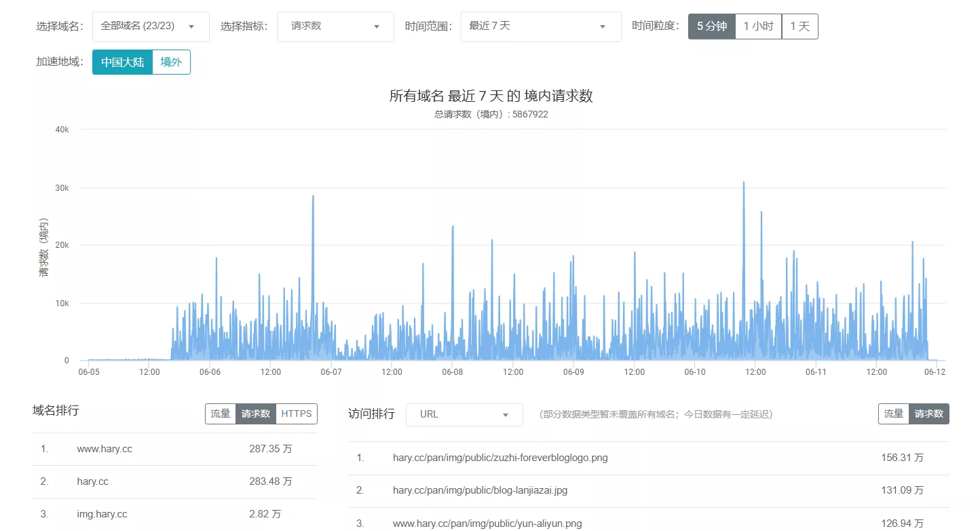
Task: Select the 1 天 granularity
Action: (x=800, y=26)
